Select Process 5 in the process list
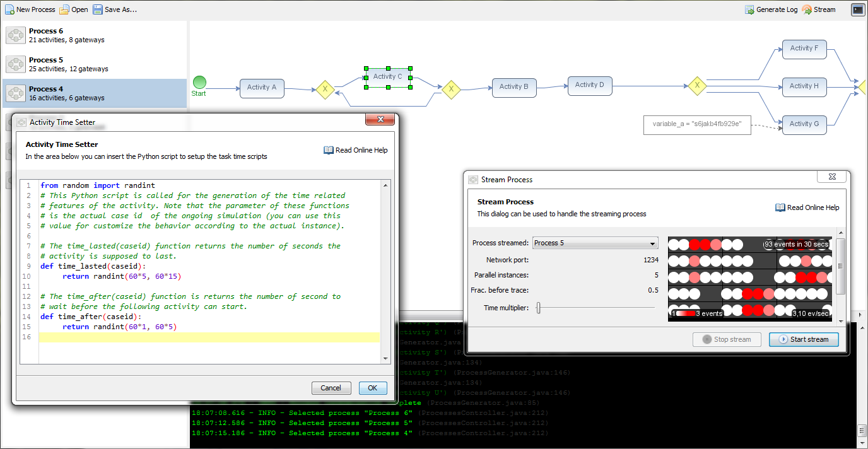This screenshot has height=449, width=868. [95, 64]
